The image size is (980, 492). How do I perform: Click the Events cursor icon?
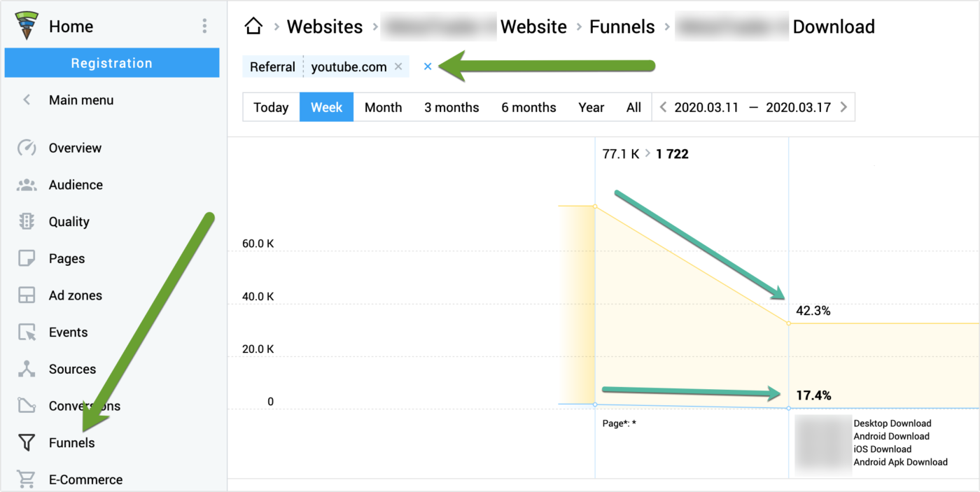(x=27, y=332)
